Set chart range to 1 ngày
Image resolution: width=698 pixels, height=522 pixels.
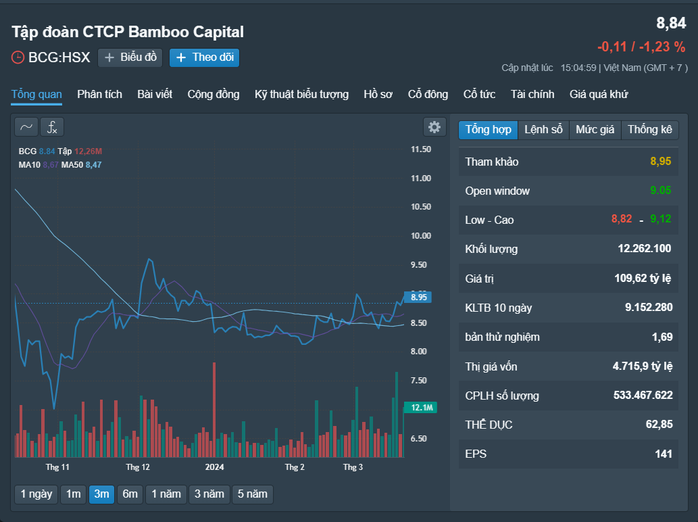click(36, 494)
